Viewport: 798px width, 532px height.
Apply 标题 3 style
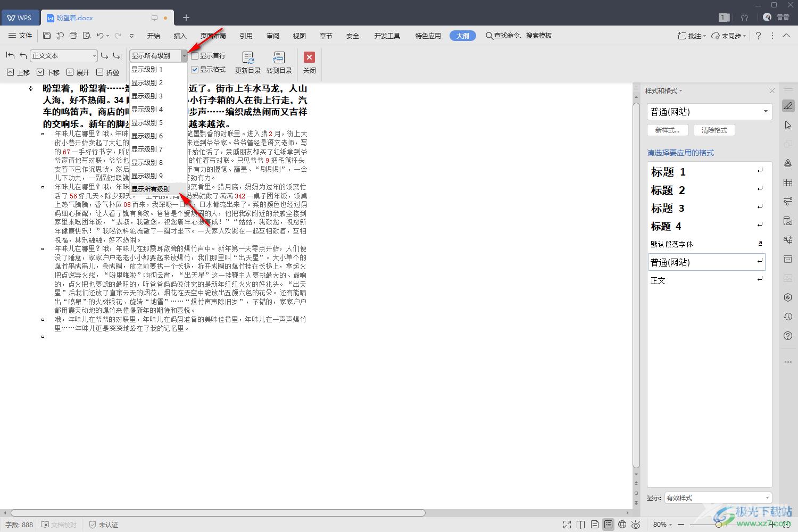point(707,208)
